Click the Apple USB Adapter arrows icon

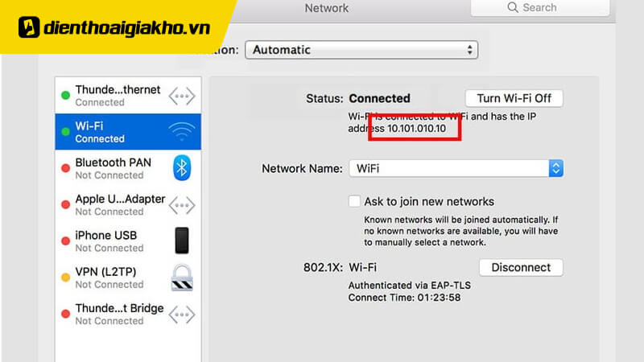click(x=182, y=204)
